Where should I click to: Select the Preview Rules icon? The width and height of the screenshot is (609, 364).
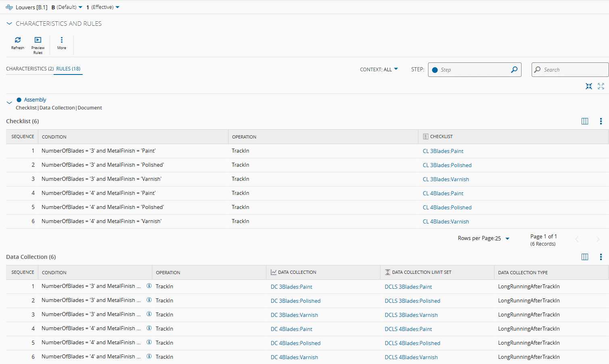pos(37,40)
